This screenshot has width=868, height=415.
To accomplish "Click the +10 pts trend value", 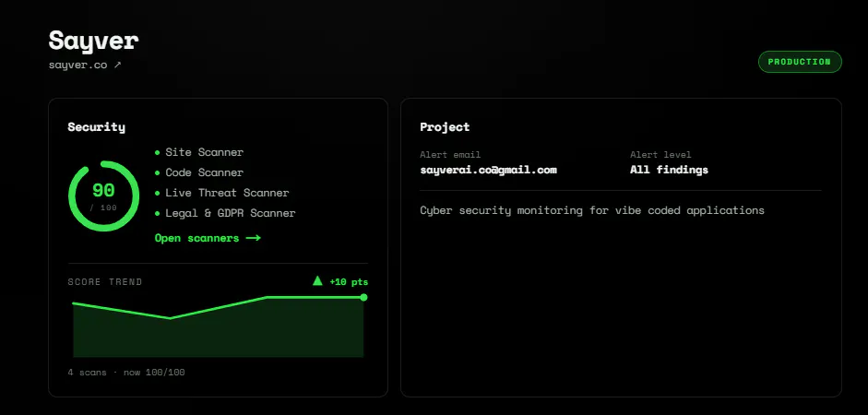I will (x=349, y=281).
